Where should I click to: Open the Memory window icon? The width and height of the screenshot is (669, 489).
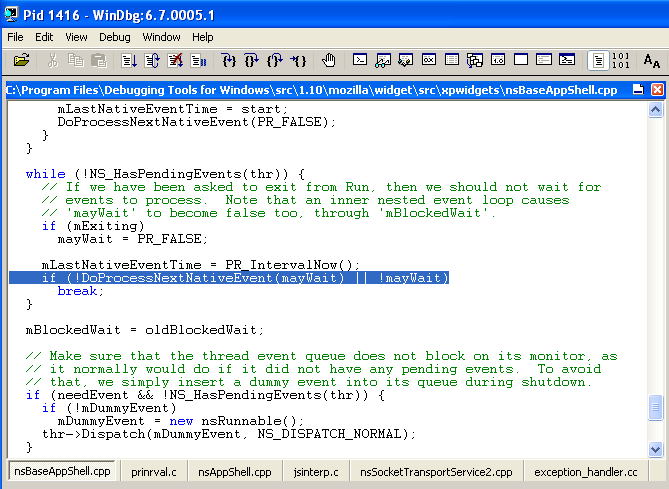click(x=452, y=60)
